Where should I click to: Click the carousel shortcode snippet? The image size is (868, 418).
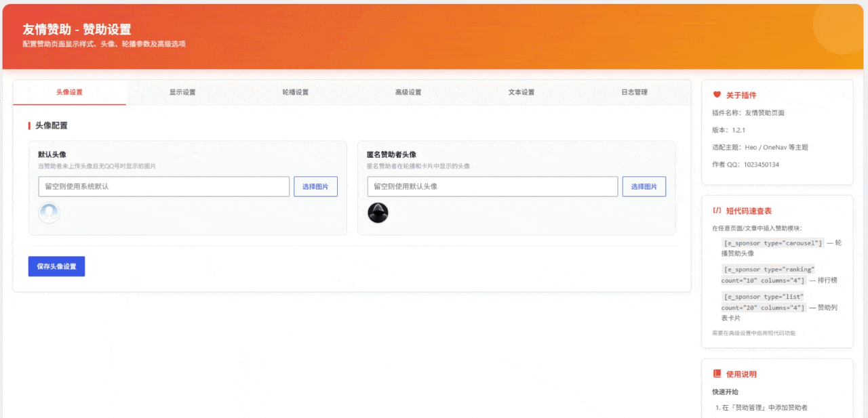click(773, 243)
